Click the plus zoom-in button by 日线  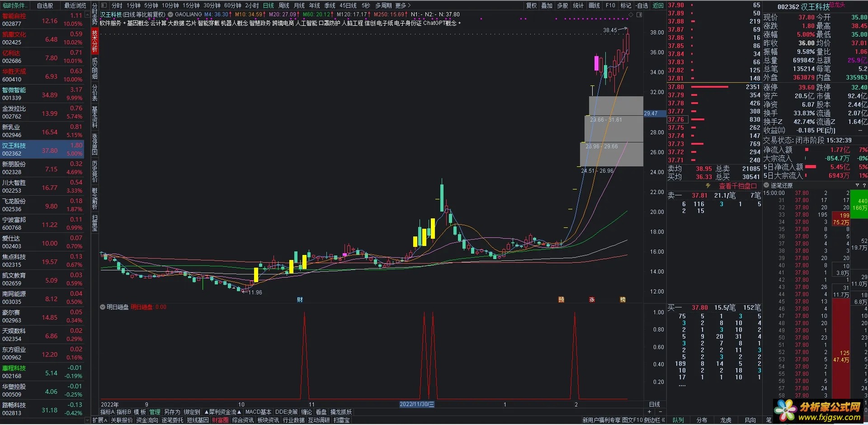(650, 412)
